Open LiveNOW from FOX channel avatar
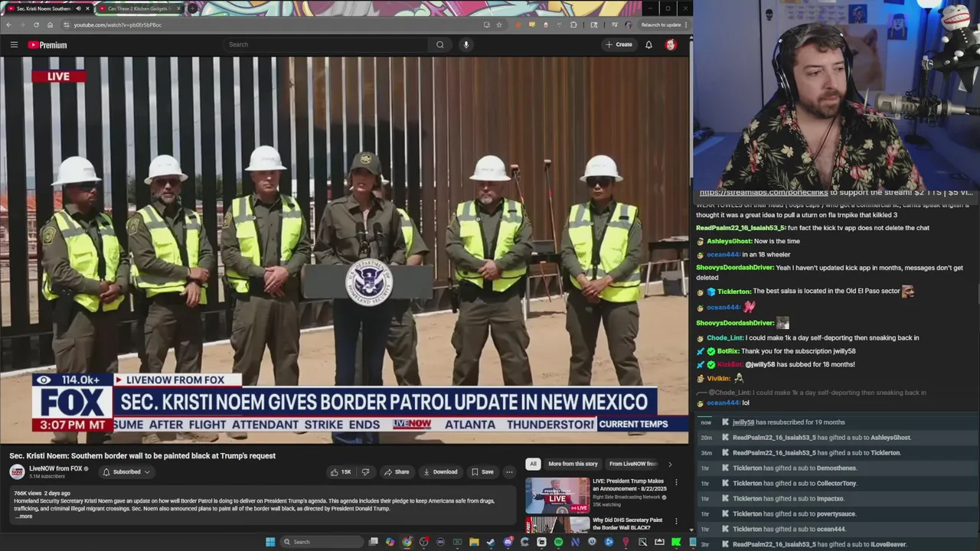 (17, 471)
